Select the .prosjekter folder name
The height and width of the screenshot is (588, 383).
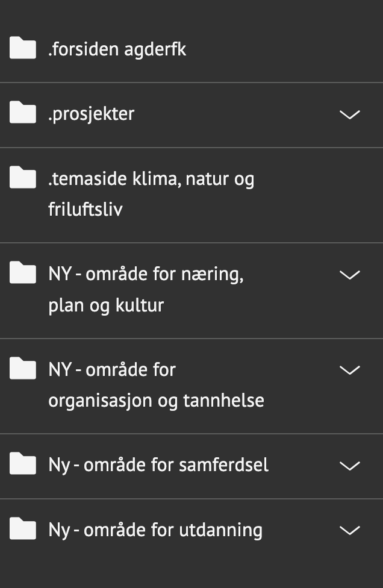pyautogui.click(x=91, y=113)
